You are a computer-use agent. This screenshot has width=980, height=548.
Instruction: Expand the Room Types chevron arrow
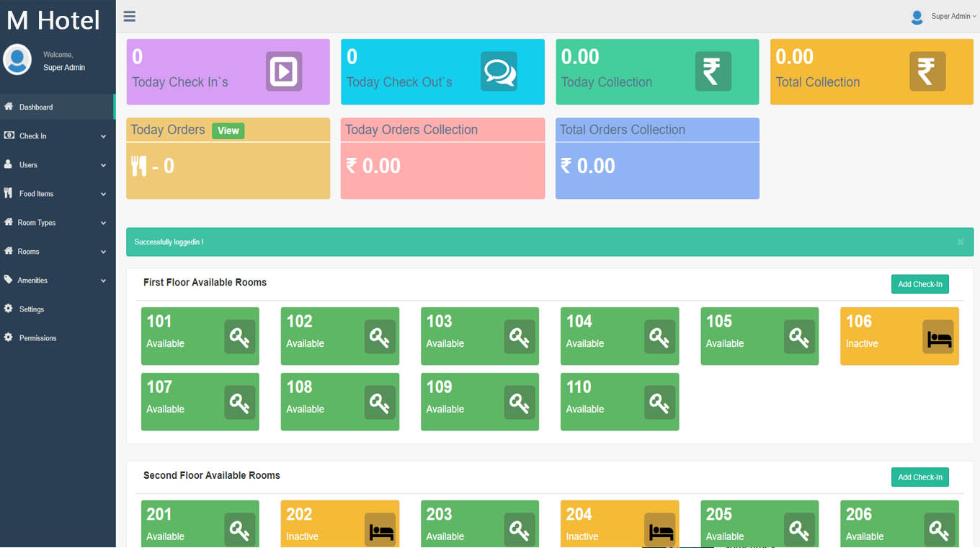click(x=103, y=223)
